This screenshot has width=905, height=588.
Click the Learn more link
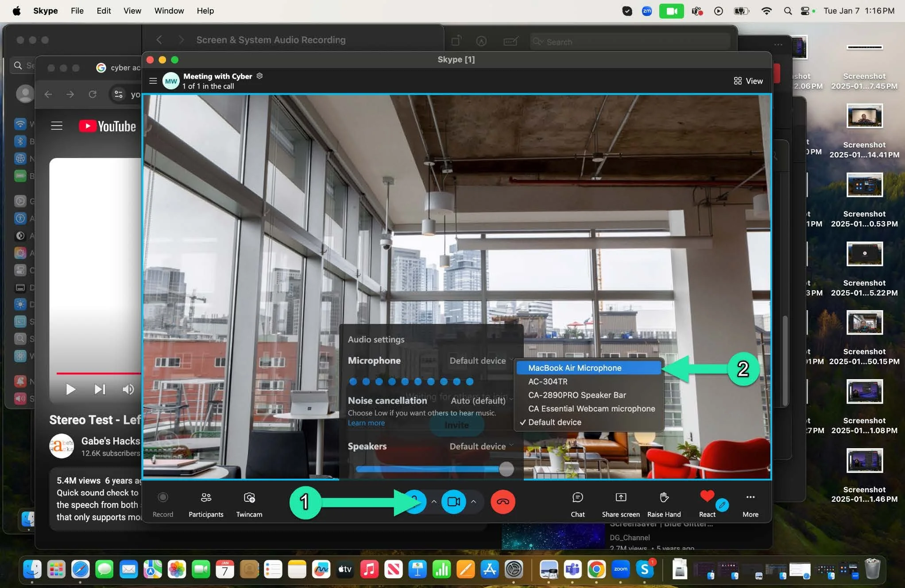click(x=366, y=423)
